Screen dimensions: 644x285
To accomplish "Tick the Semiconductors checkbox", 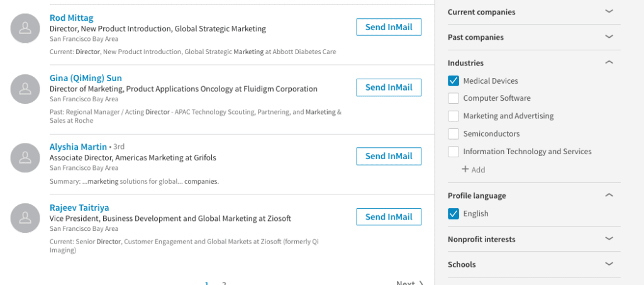I will click(453, 133).
